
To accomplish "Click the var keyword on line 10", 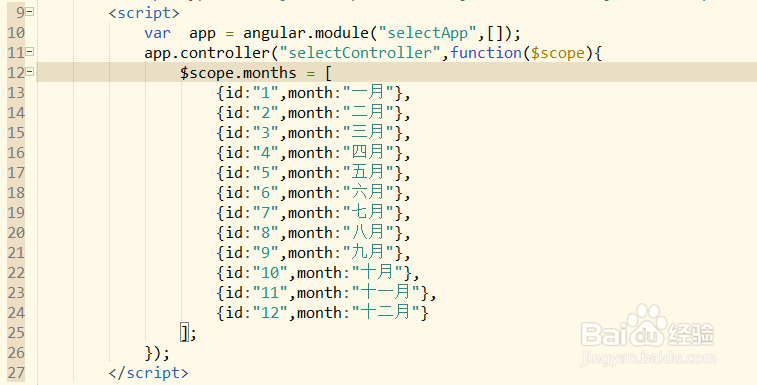I will click(157, 33).
